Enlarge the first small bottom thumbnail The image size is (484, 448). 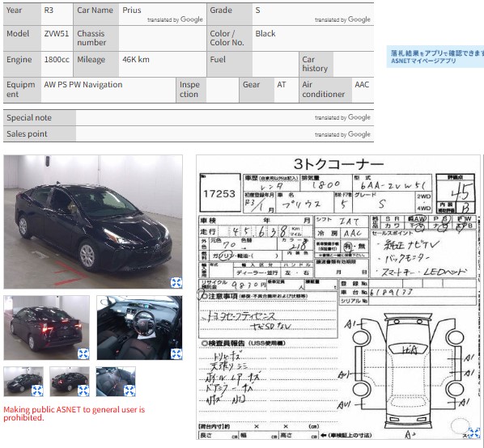[37, 391]
